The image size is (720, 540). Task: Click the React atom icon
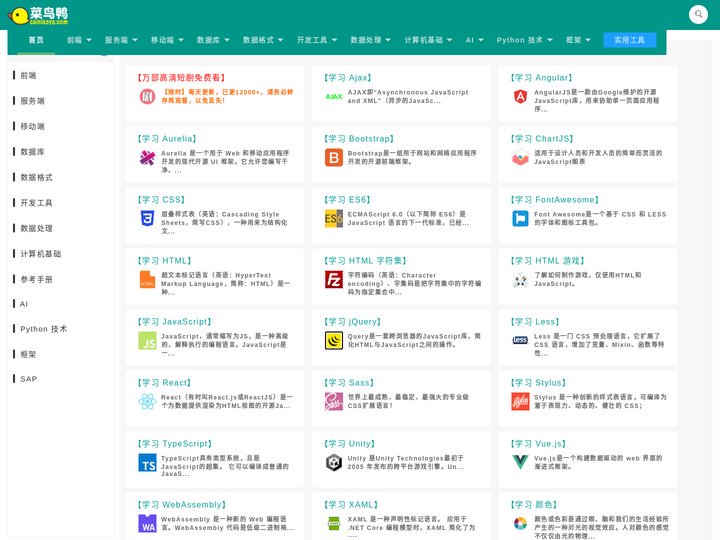(147, 402)
